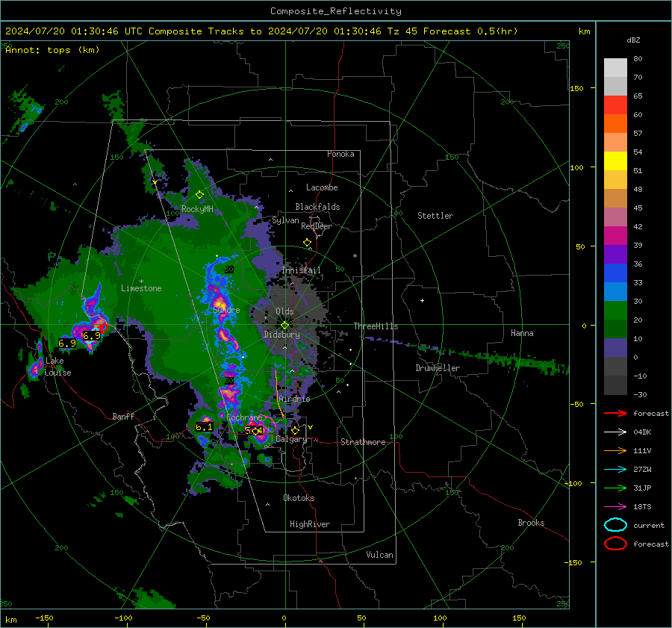
Task: Click the 6.1 storm top label near Cochrane
Action: (x=204, y=427)
